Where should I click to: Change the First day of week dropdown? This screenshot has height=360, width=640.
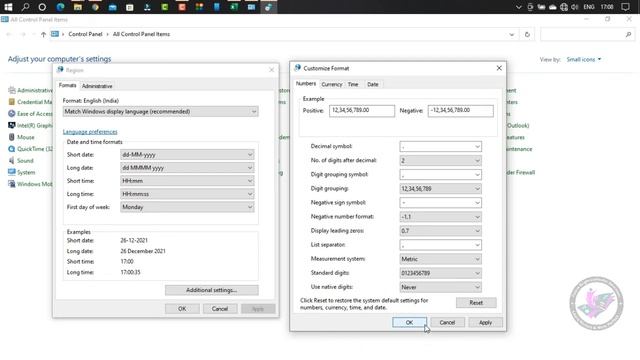(187, 207)
